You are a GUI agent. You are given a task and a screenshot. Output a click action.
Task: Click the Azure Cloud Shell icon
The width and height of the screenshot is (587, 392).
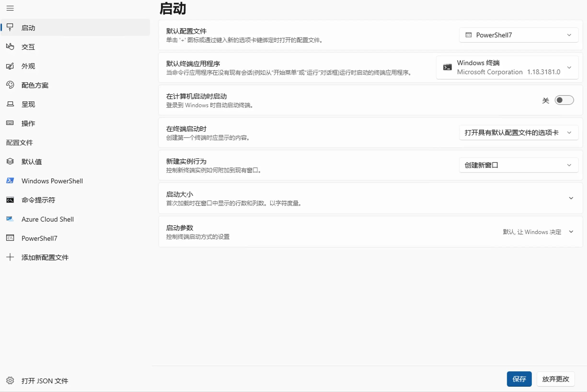point(10,219)
